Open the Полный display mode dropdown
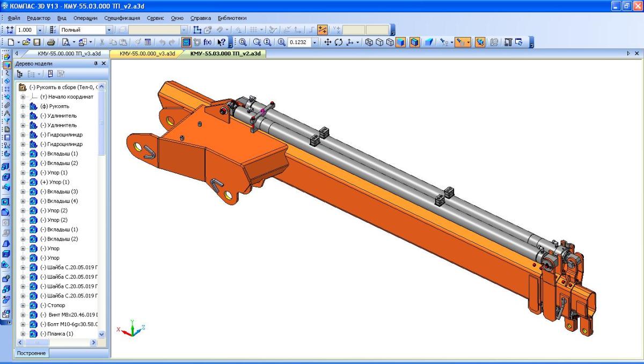This screenshot has width=644, height=364. [x=109, y=30]
